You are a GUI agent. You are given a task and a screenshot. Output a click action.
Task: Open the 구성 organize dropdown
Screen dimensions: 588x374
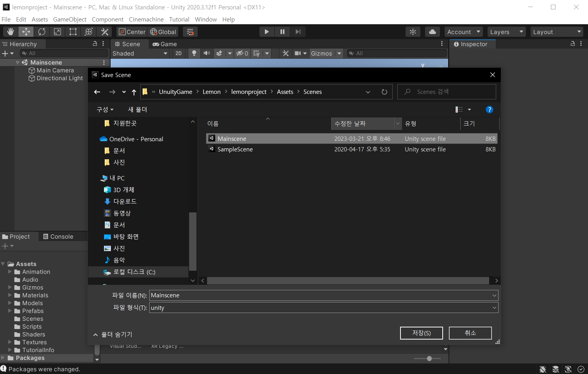point(105,110)
